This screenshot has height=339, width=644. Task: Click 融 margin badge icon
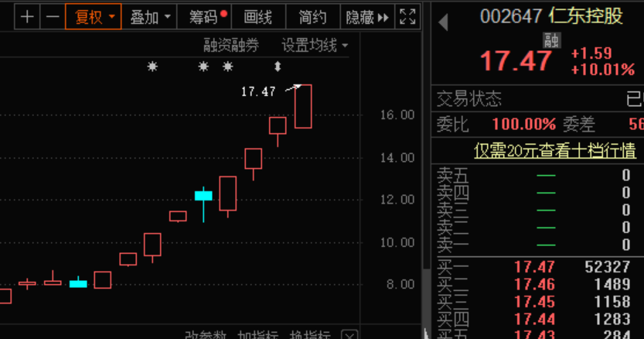pyautogui.click(x=551, y=40)
